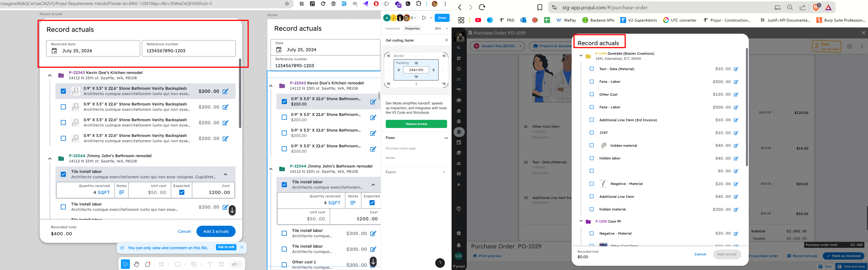The height and width of the screenshot is (270, 868).
Task: Check the Additional Line Item (3rd Invoice) checkbox
Action: tap(591, 120)
